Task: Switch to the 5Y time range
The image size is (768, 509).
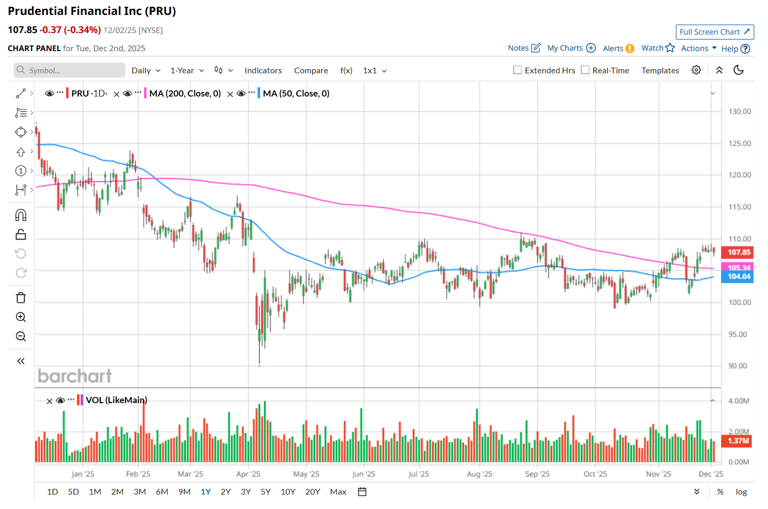Action: [x=265, y=492]
